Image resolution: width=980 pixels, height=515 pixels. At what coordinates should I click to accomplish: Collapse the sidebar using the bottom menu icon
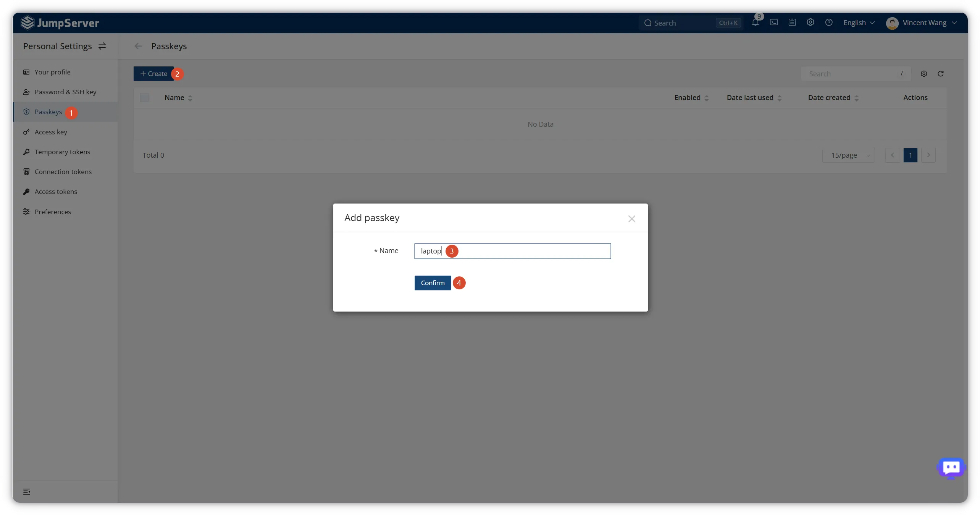pos(27,492)
